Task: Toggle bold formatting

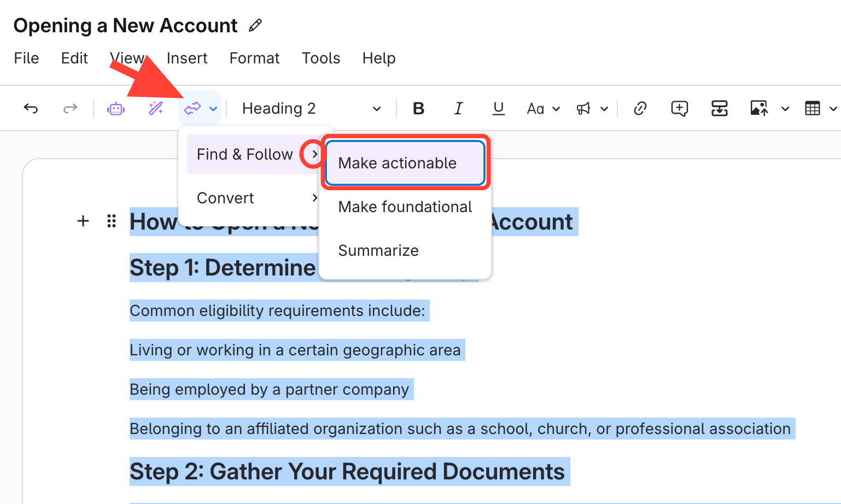Action: (x=418, y=109)
